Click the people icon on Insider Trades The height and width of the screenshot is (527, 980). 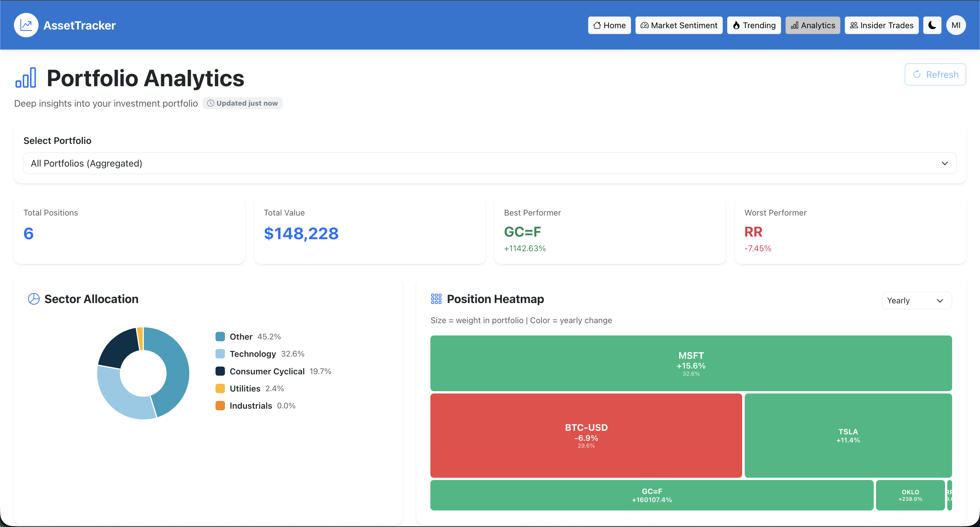[853, 25]
